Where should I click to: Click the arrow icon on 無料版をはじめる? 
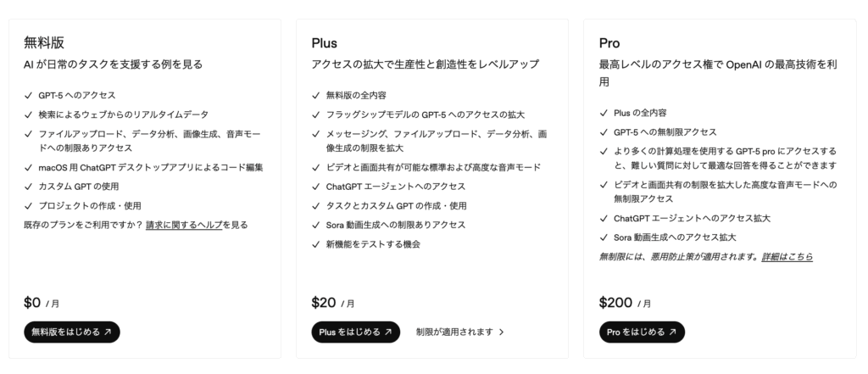pos(108,332)
